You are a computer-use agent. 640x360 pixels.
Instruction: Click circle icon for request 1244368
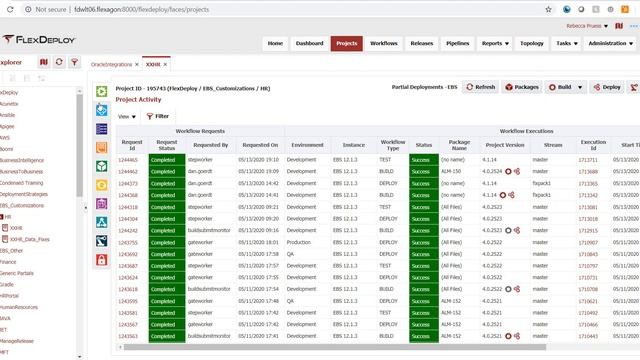[x=503, y=195]
